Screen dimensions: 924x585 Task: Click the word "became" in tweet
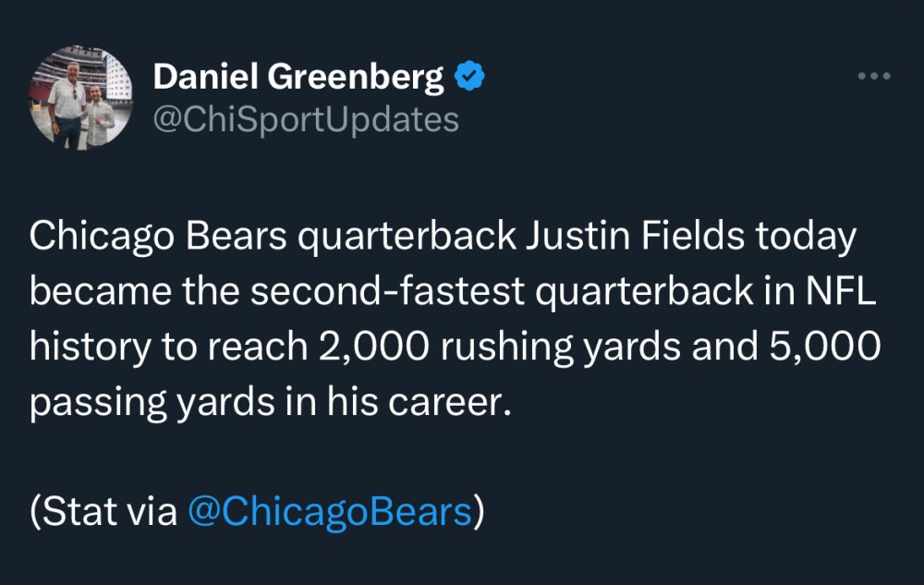(x=100, y=291)
